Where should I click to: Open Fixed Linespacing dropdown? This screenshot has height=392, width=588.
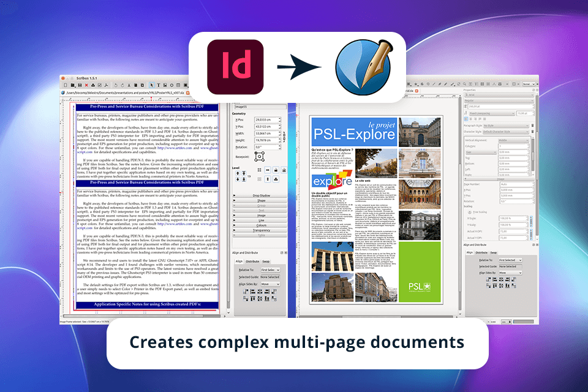pos(492,113)
